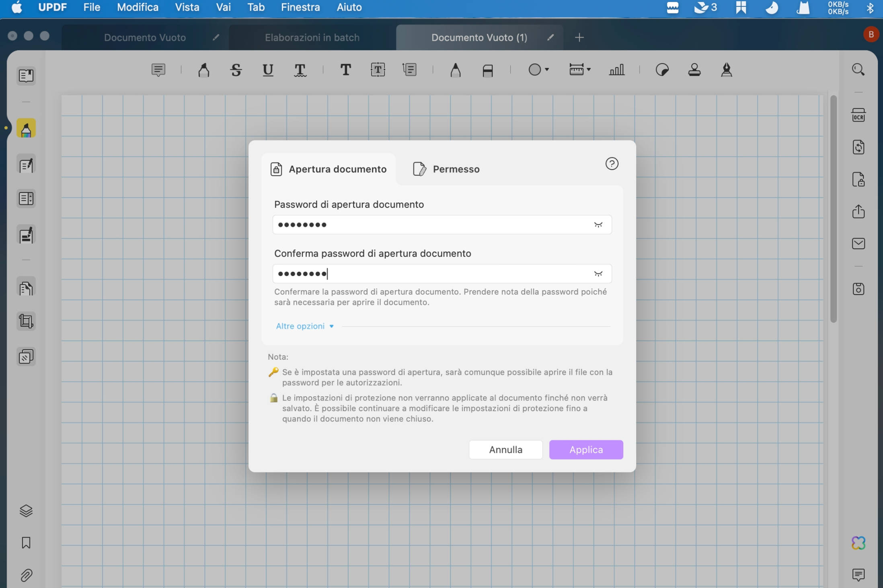Open the Fill and Sign form tool

(26, 235)
